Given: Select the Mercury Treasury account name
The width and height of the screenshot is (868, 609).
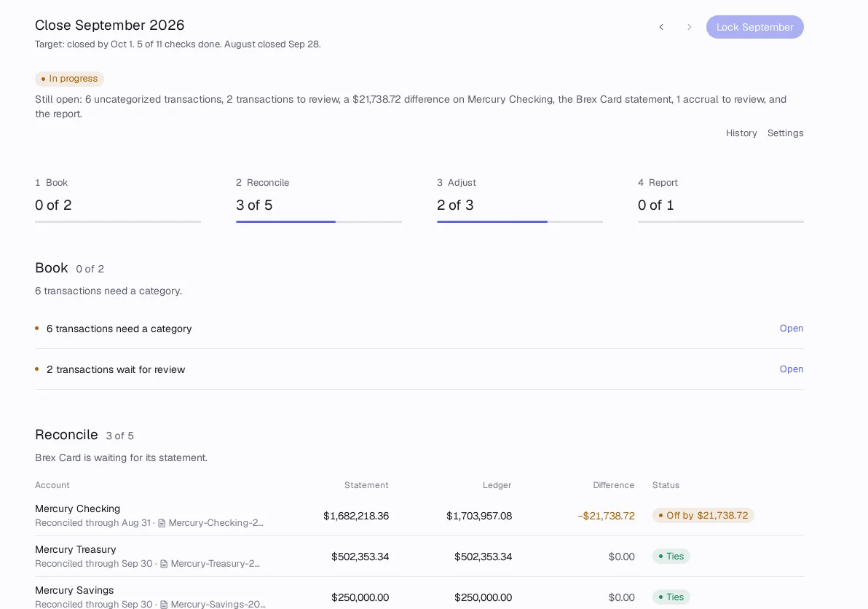Looking at the screenshot, I should click(75, 550).
